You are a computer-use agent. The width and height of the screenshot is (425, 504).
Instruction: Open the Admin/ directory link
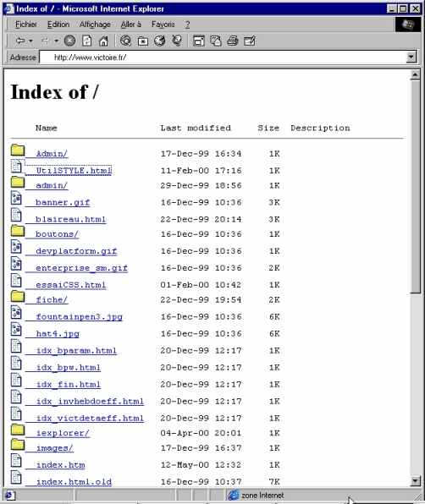tap(52, 154)
